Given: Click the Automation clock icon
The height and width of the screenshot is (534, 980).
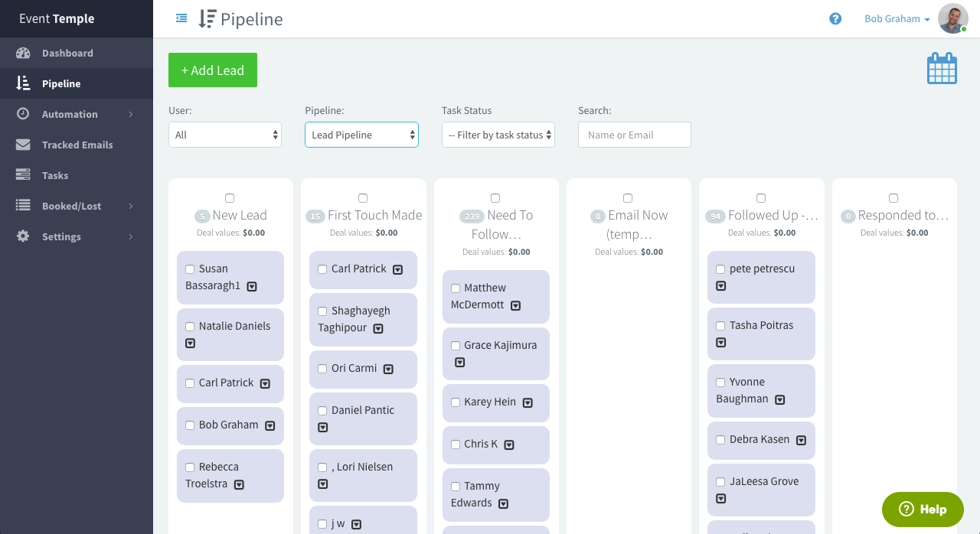Looking at the screenshot, I should [x=23, y=114].
